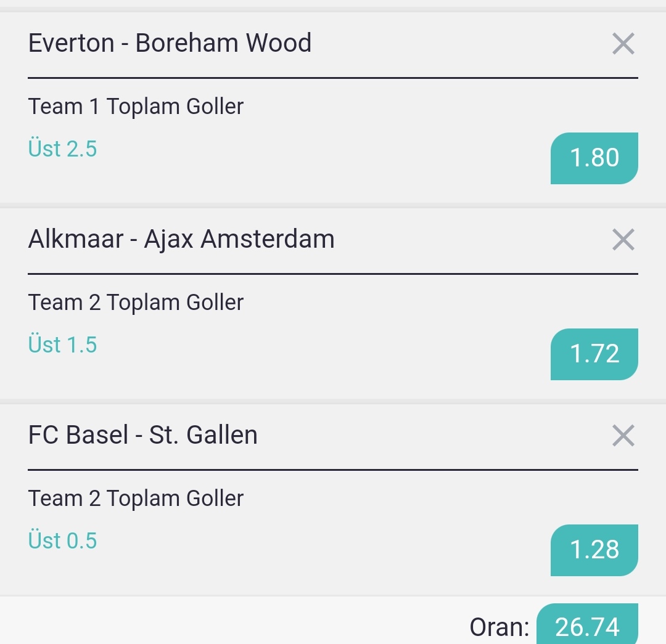Tap the 1.80 odds badge
This screenshot has width=666, height=644.
coord(594,158)
